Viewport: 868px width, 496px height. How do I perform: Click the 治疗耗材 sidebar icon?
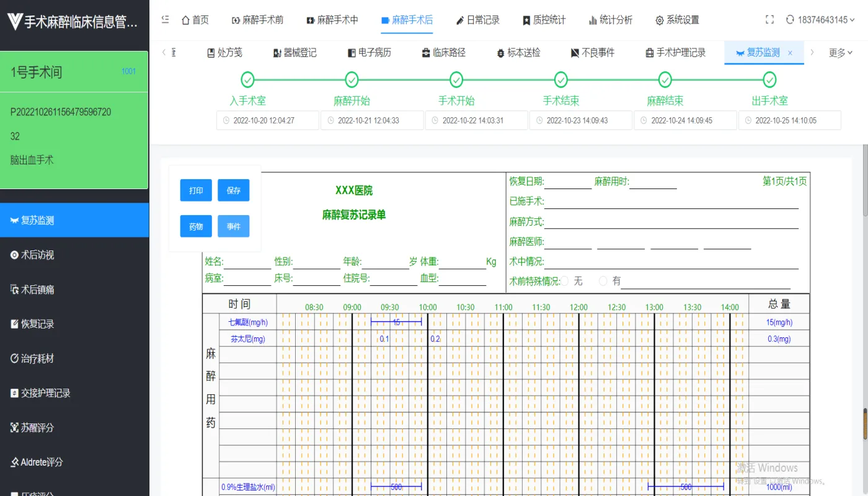pyautogui.click(x=14, y=358)
